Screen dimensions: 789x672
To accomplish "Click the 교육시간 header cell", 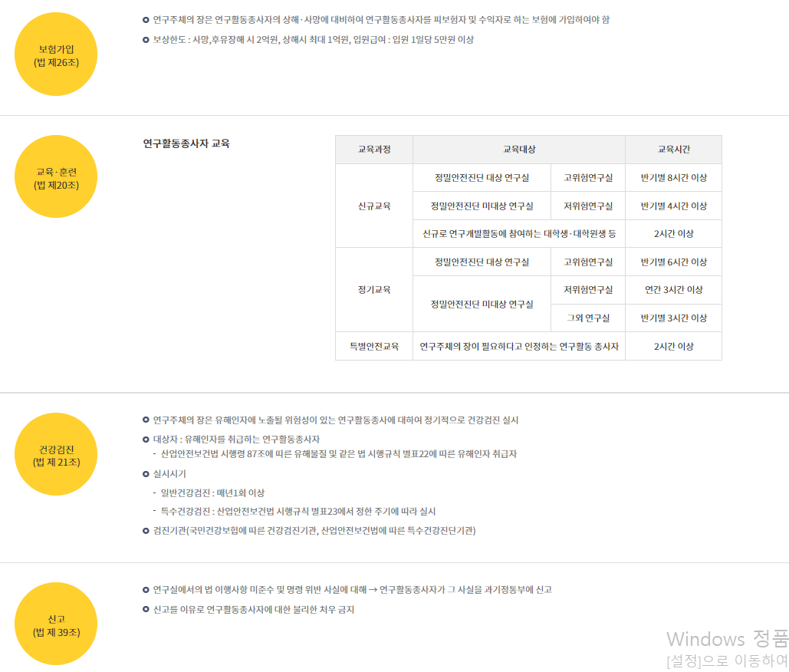I will pyautogui.click(x=673, y=150).
